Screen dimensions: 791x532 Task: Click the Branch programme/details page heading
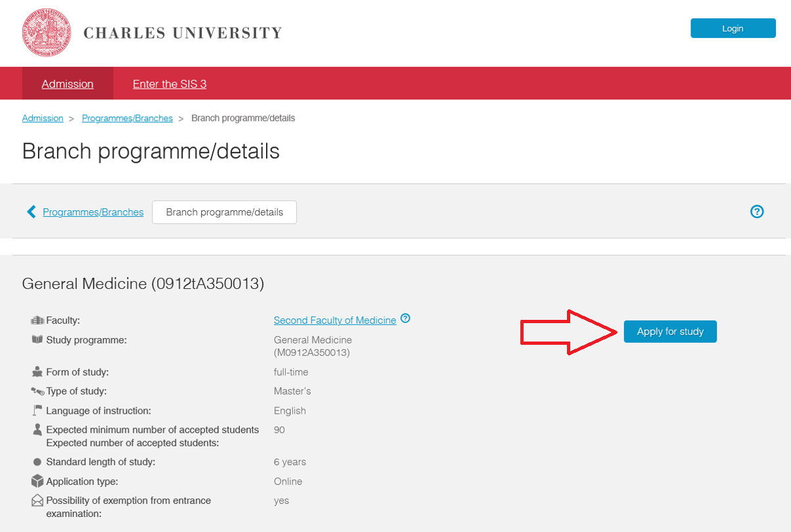[151, 152]
